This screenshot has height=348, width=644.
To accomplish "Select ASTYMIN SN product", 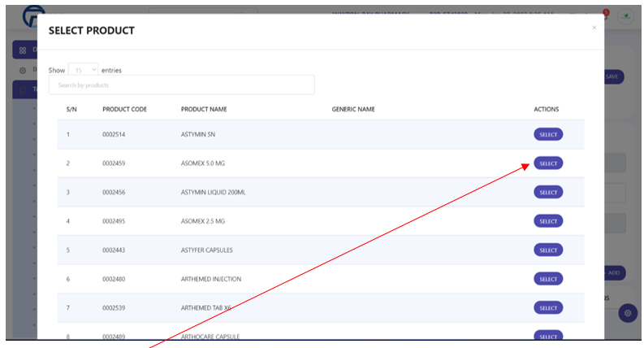I will (x=548, y=134).
